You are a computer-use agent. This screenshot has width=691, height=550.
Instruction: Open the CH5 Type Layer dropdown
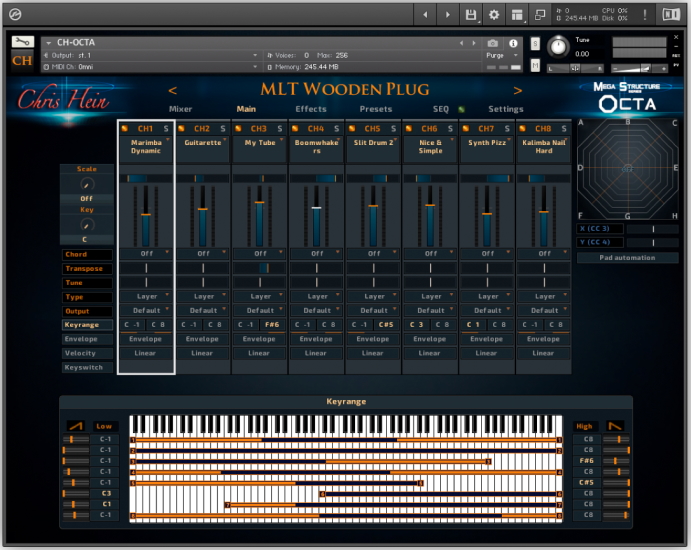(x=373, y=296)
